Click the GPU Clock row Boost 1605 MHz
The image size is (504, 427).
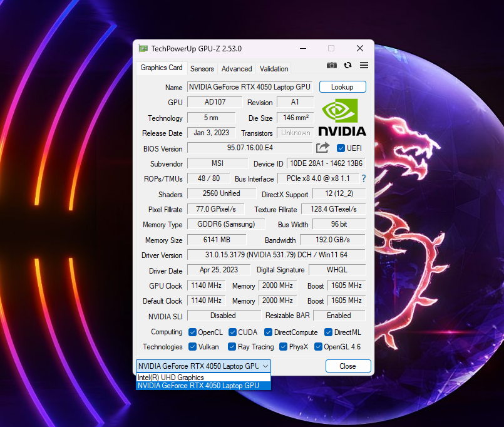click(346, 286)
